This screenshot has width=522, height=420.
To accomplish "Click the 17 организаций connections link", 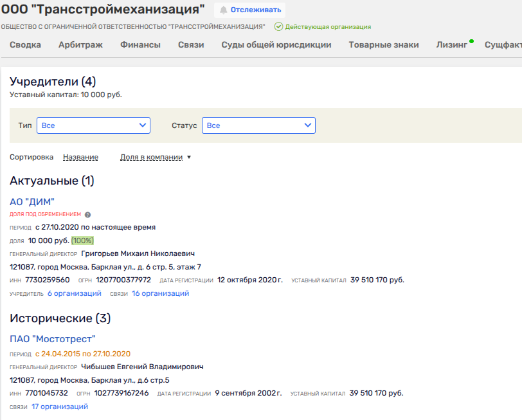I will click(x=59, y=406).
